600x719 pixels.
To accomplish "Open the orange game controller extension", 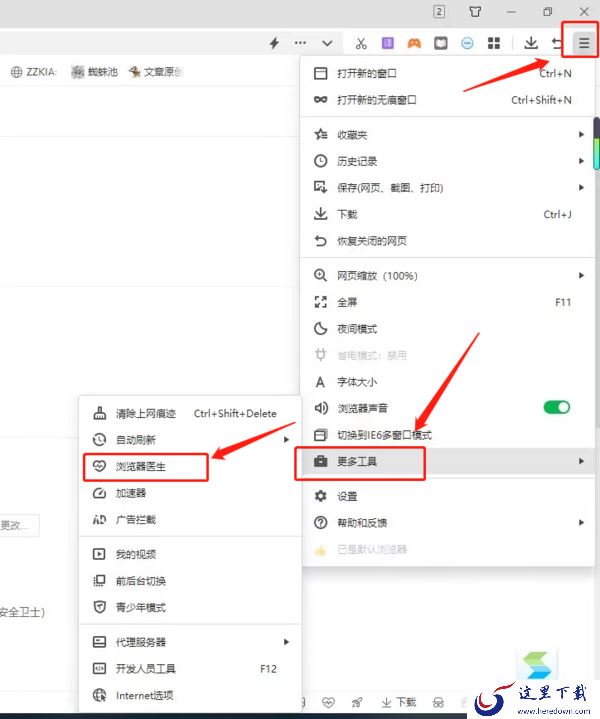I will coord(414,43).
